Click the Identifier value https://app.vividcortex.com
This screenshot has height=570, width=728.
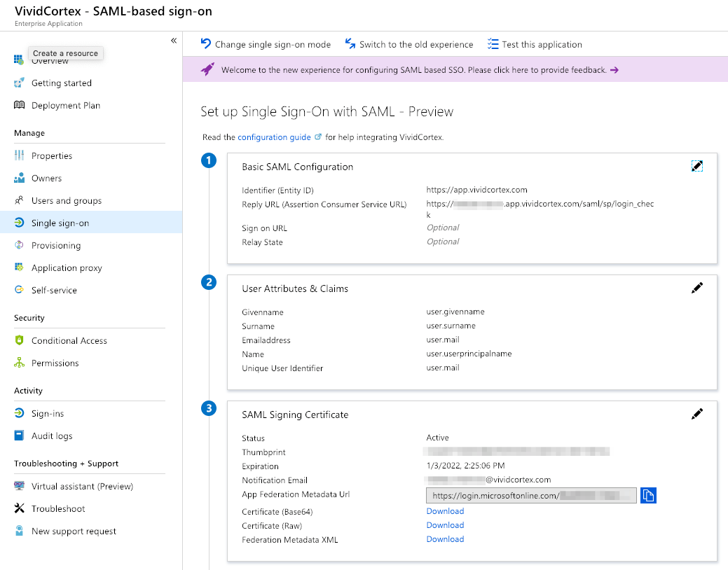point(477,190)
